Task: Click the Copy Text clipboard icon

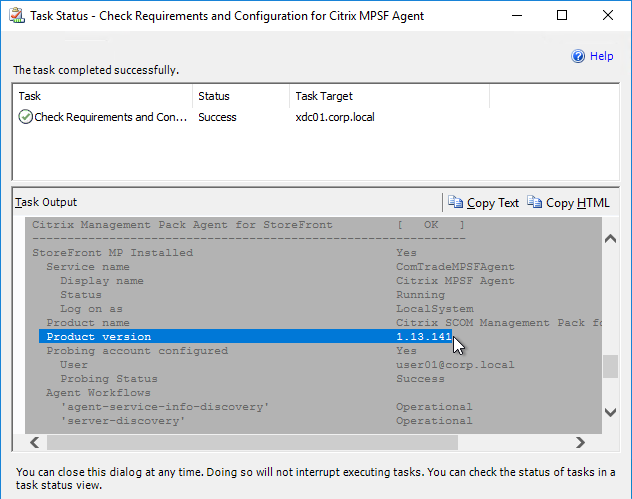Action: [x=455, y=202]
